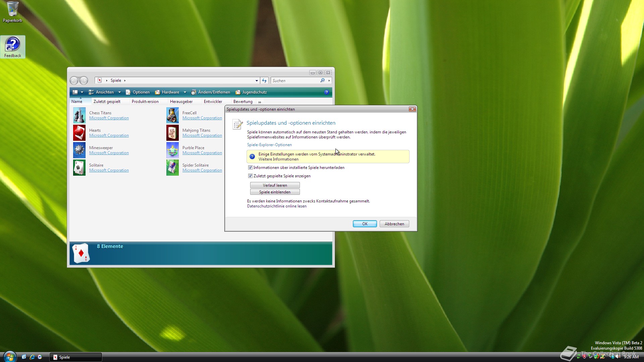Open the 'Weitere Informationen' link
This screenshot has width=644, height=362.
tap(278, 159)
